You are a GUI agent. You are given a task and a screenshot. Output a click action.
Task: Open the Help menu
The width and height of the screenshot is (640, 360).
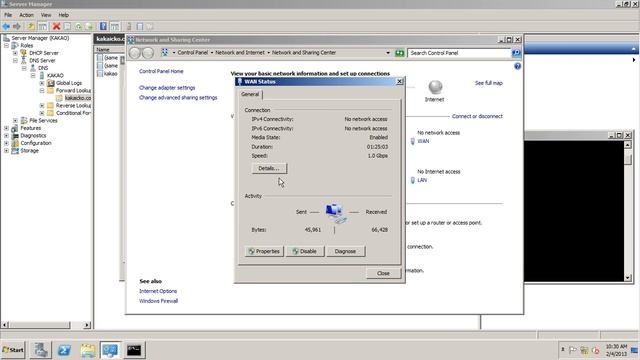tap(64, 15)
